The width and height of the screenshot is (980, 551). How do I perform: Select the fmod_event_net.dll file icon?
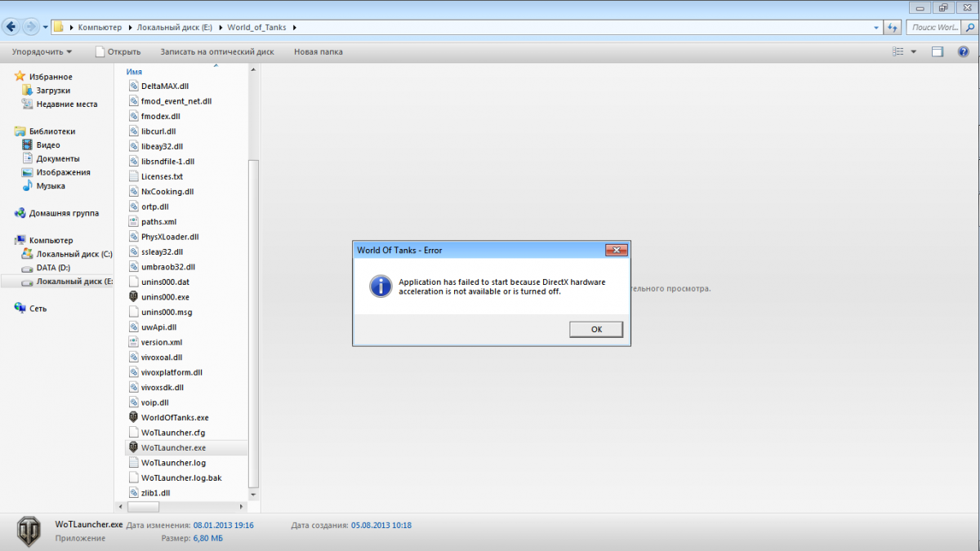134,101
